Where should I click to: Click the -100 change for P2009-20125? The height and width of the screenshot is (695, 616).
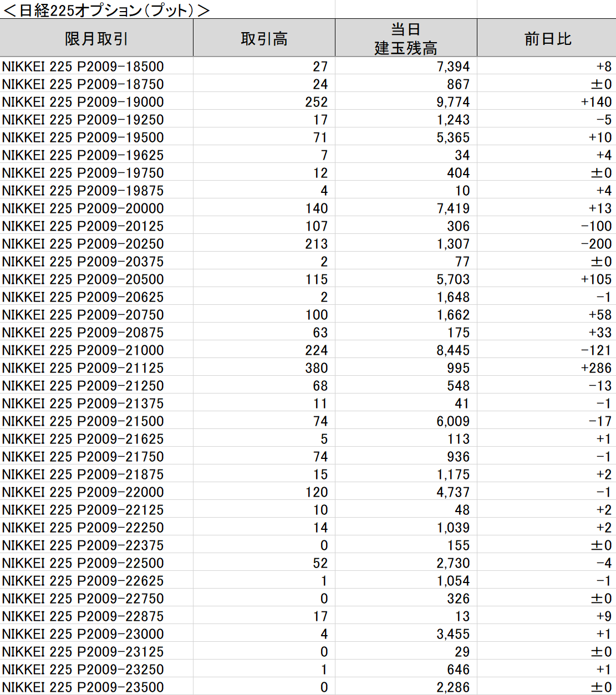(547, 226)
